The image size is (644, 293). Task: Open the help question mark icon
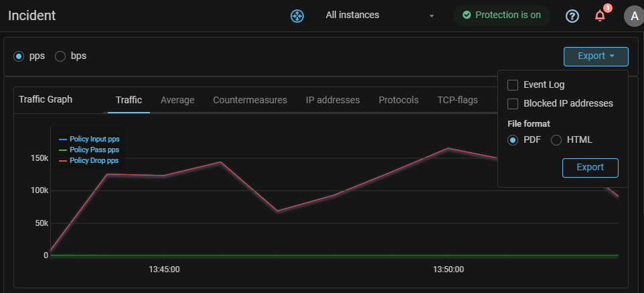(572, 16)
